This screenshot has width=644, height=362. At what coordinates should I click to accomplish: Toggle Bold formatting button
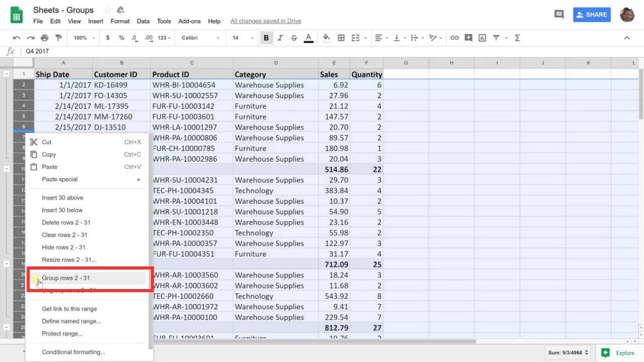pyautogui.click(x=266, y=38)
